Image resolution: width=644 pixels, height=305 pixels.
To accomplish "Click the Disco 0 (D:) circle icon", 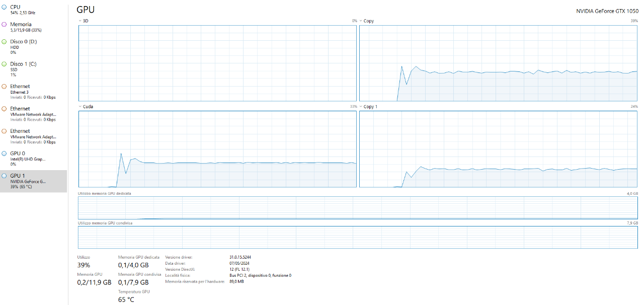I will [5, 41].
